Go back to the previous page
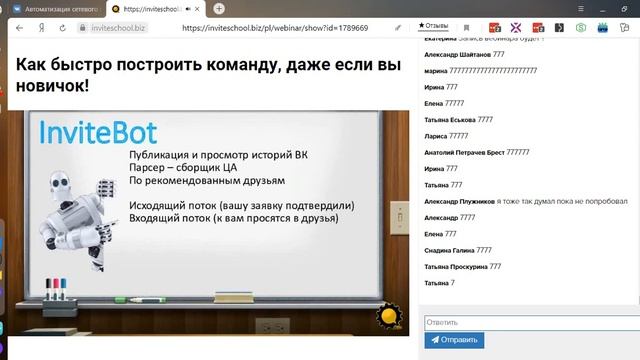 pos(19,28)
